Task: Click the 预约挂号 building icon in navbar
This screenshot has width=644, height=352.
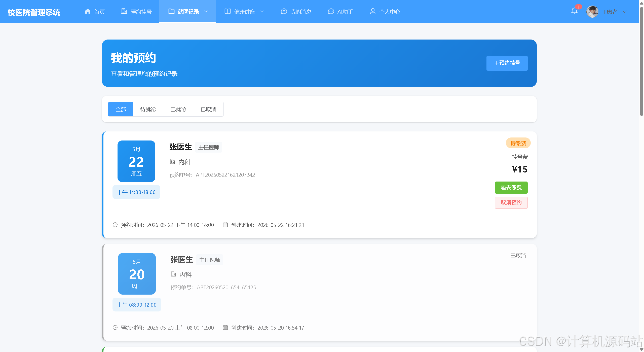Action: coord(124,11)
